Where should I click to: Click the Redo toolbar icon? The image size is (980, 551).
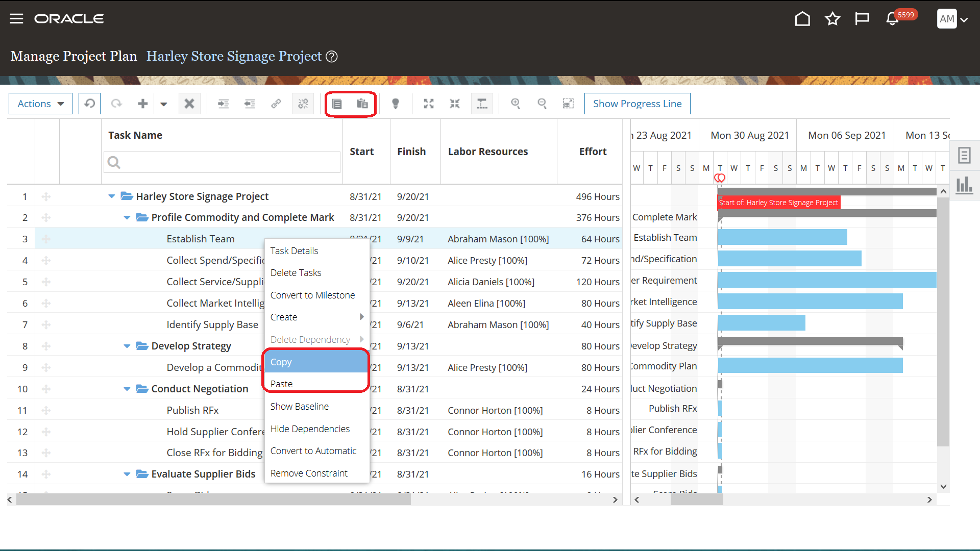coord(116,104)
